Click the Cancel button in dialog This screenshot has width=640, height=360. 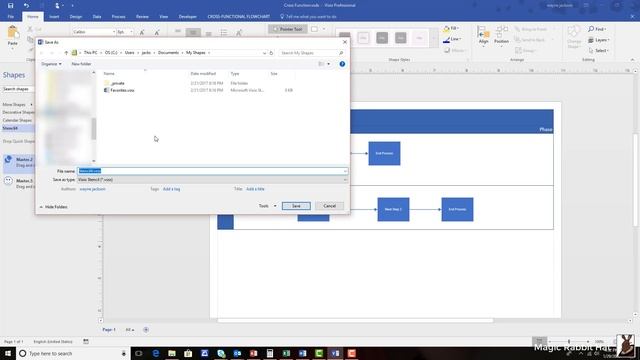[329, 206]
